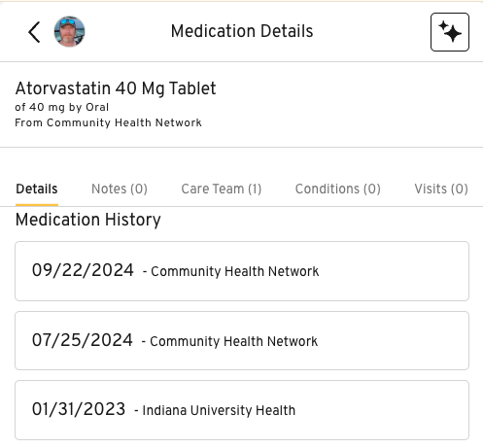Click the Medication History section heading
The image size is (483, 448).
(x=88, y=220)
